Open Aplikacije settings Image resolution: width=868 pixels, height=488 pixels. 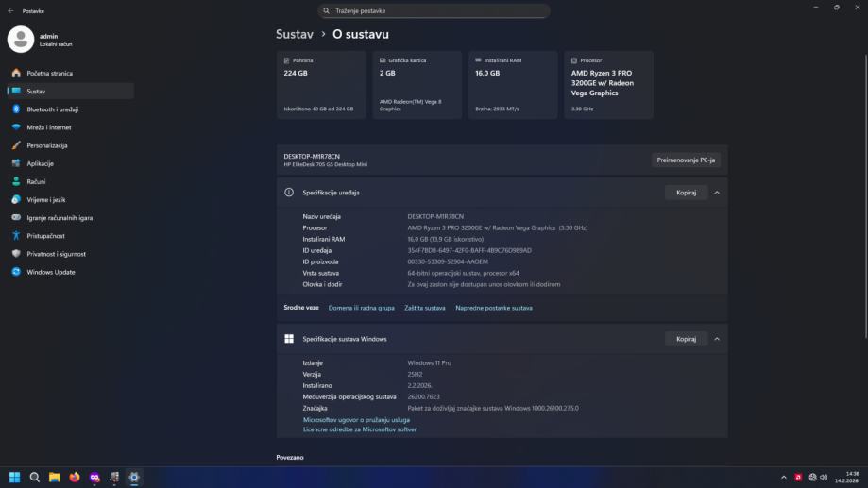(71, 164)
